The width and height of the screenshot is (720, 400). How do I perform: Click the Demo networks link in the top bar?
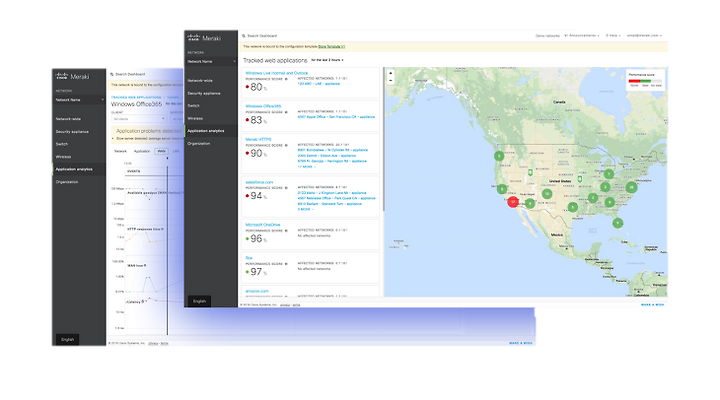point(547,35)
